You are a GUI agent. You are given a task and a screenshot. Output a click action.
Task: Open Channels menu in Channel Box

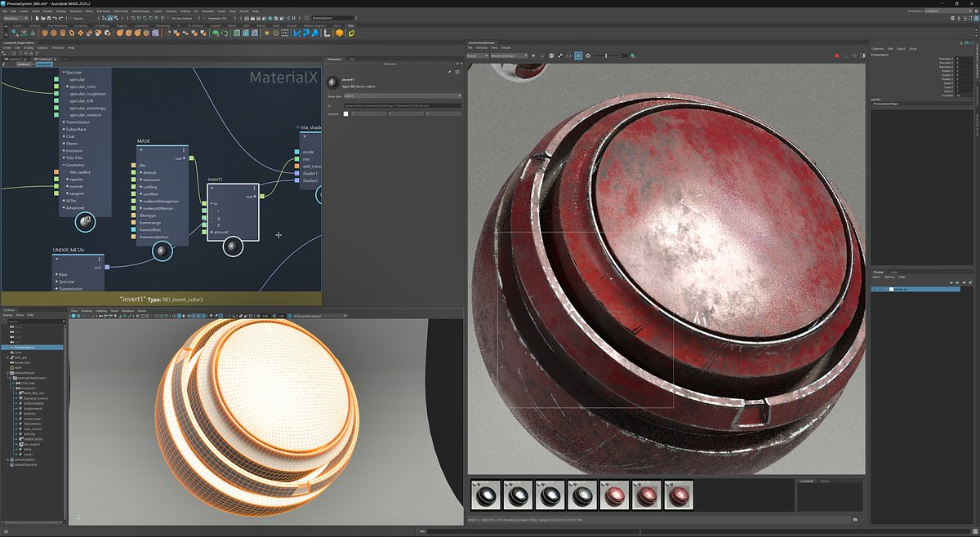pos(878,49)
